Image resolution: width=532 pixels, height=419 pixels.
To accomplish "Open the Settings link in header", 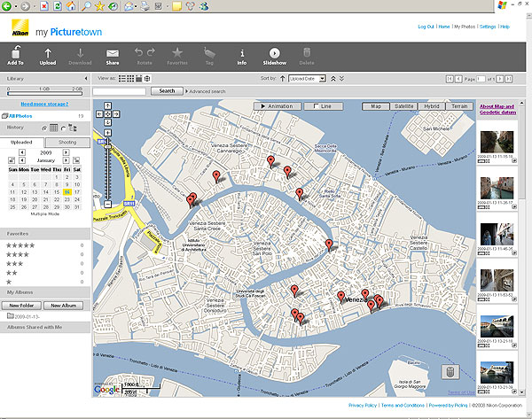I will tap(488, 27).
